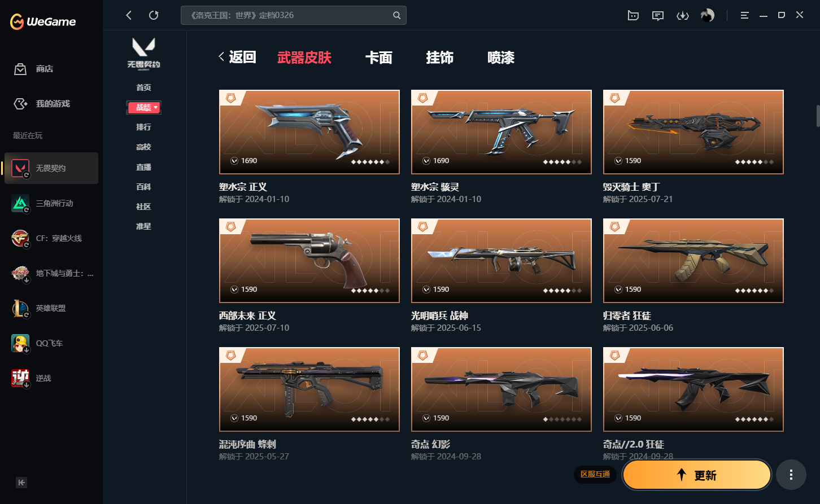This screenshot has width=820, height=504.
Task: Click the orange 更新 button
Action: click(x=696, y=475)
